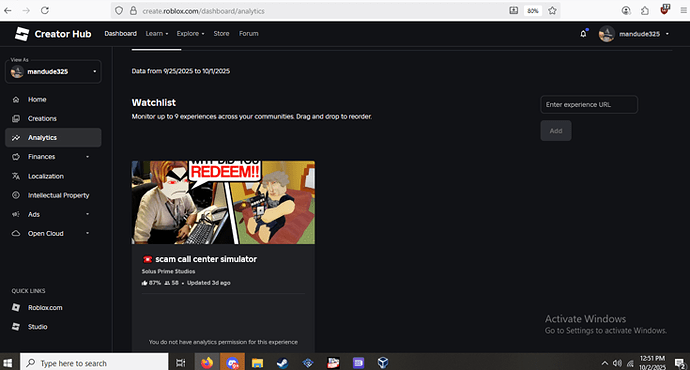Click the Localization translate icon

coord(16,176)
